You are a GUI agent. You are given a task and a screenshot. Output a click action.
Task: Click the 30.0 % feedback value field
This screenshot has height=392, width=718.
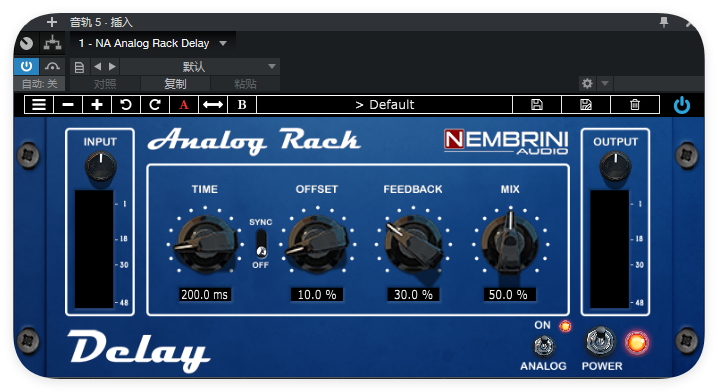click(x=413, y=294)
